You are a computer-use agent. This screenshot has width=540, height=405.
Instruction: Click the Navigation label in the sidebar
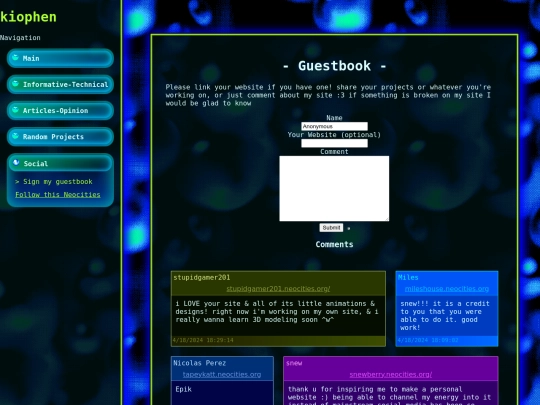click(x=20, y=38)
